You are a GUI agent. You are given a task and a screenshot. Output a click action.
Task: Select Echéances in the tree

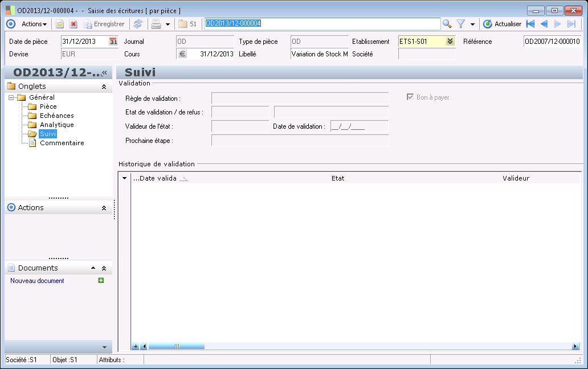click(x=56, y=116)
